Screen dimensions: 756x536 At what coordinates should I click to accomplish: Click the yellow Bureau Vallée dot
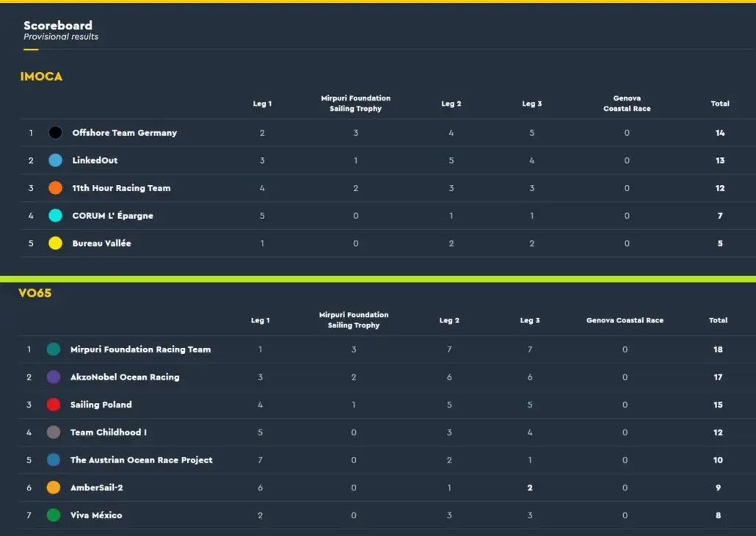click(56, 243)
